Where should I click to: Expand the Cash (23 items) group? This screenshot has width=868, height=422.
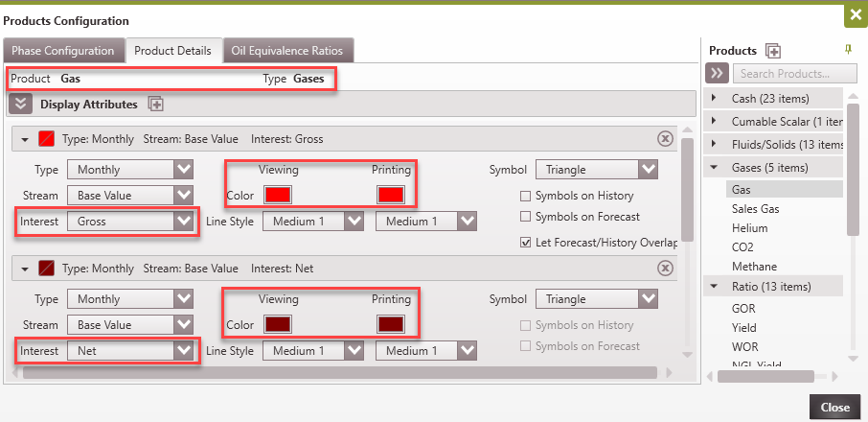[x=714, y=98]
